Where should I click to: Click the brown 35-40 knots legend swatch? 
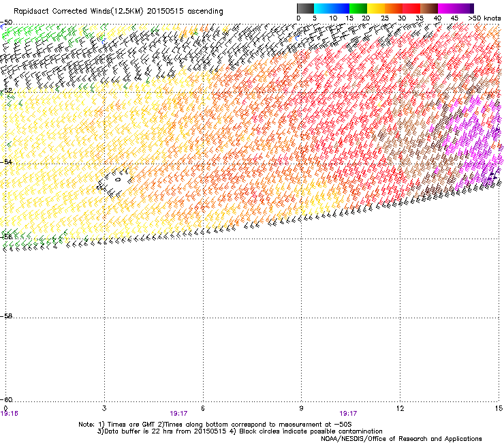point(429,8)
